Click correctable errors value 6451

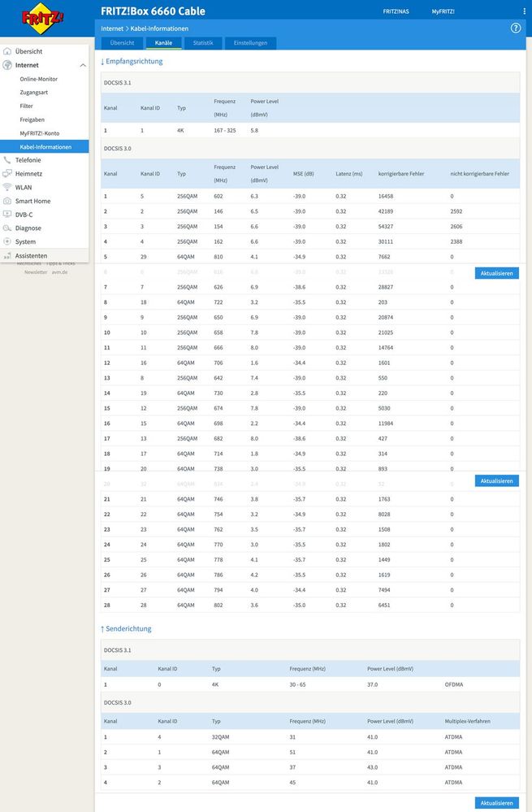(384, 605)
